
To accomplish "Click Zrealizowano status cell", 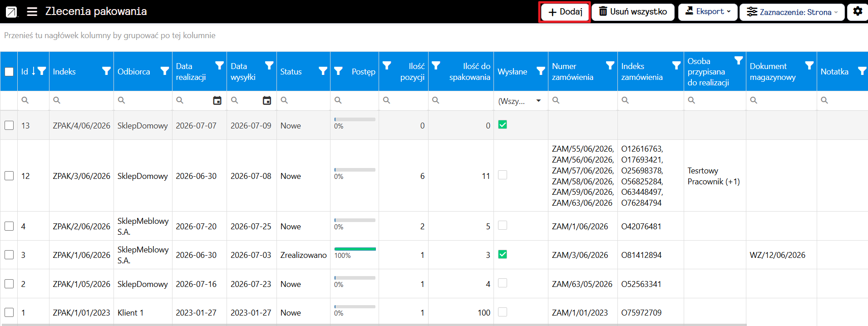I will click(x=303, y=255).
